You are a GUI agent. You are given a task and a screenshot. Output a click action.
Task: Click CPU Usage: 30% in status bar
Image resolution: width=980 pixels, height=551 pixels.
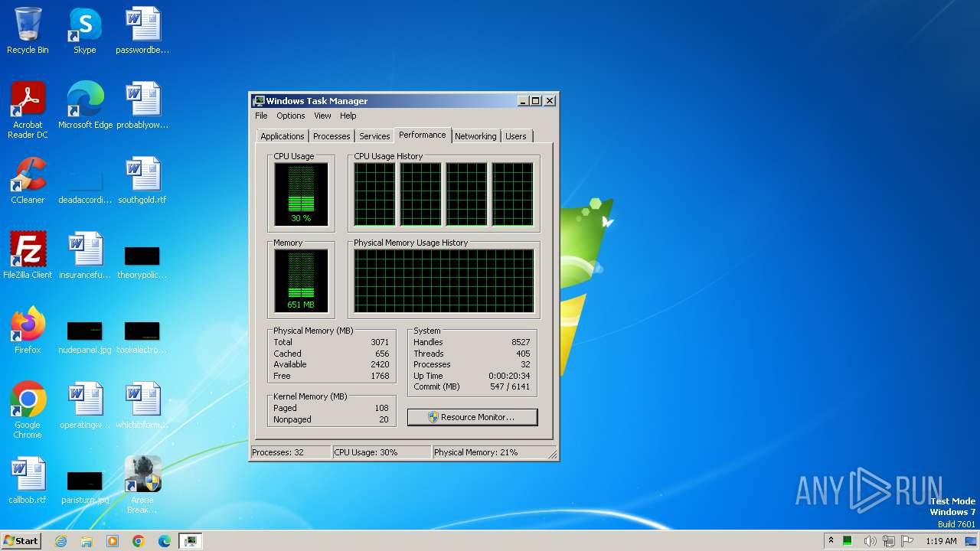pos(382,452)
